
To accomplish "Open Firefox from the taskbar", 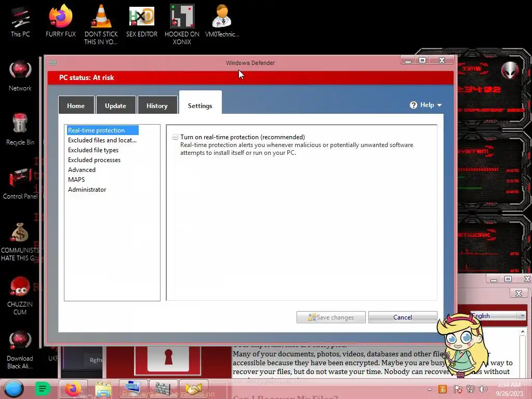I will pyautogui.click(x=73, y=389).
